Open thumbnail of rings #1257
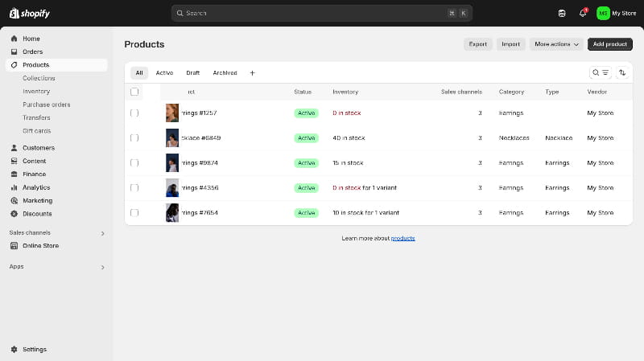Viewport: 644px width, 361px height. click(172, 113)
